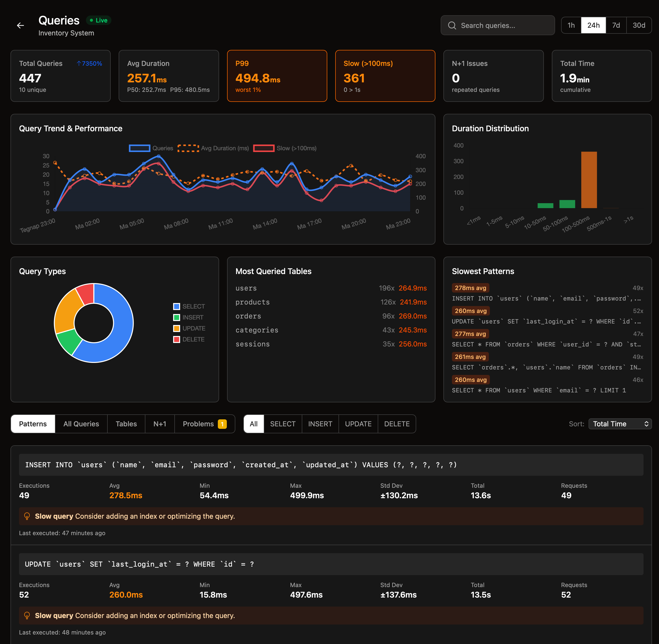
Task: Click the orange 278ms avg badge
Action: pyautogui.click(x=470, y=288)
